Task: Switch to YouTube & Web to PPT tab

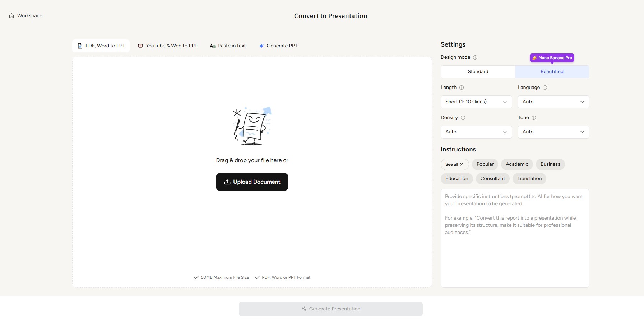Action: click(x=167, y=46)
